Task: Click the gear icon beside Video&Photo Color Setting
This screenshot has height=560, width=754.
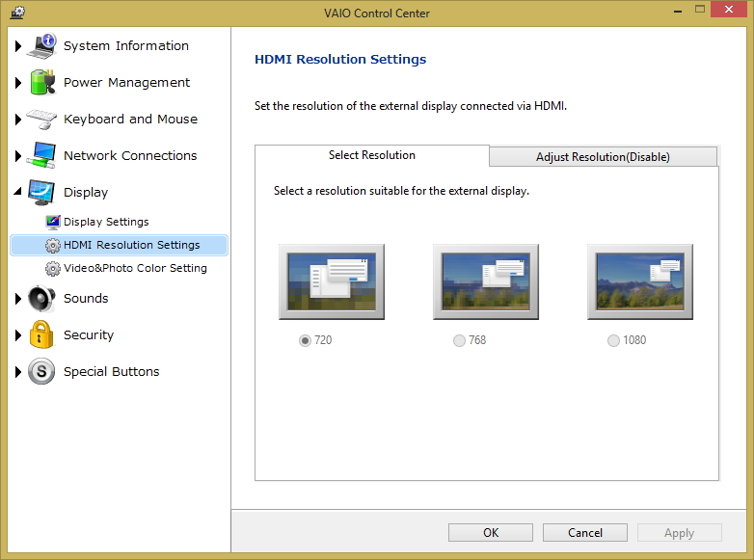Action: [x=53, y=268]
